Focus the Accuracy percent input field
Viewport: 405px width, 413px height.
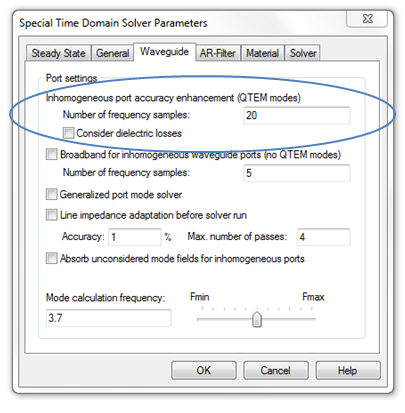(135, 237)
